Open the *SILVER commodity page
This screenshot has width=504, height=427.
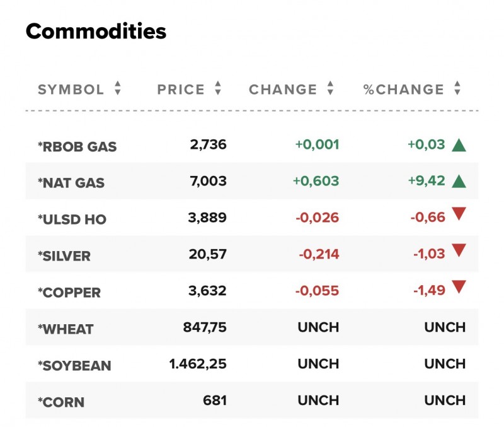tap(64, 256)
